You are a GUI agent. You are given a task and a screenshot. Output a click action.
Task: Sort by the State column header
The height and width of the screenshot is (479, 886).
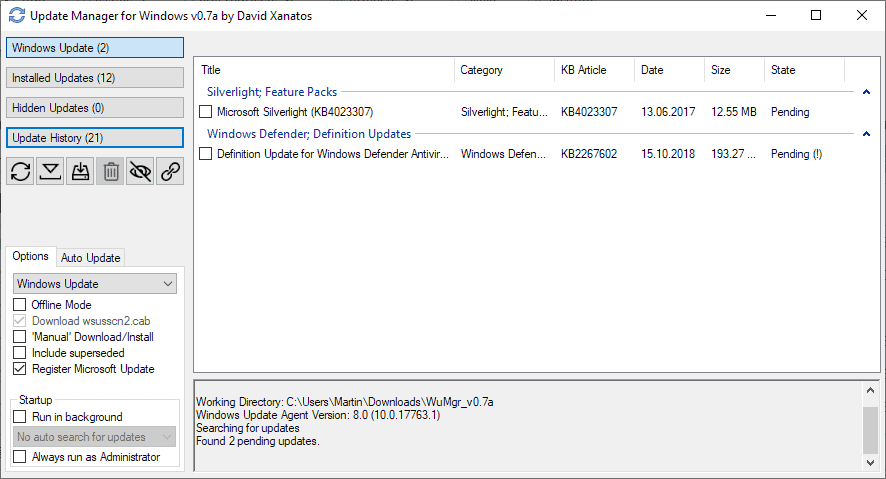click(x=805, y=70)
